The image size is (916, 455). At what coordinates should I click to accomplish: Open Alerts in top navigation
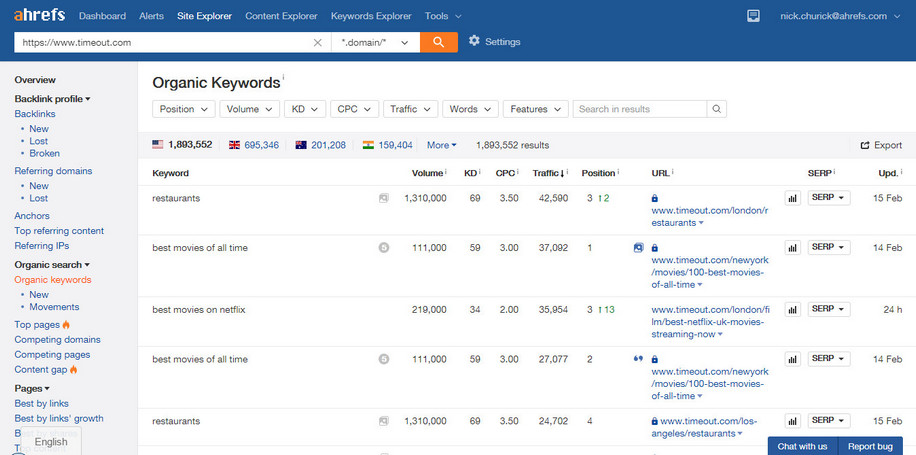[x=151, y=16]
